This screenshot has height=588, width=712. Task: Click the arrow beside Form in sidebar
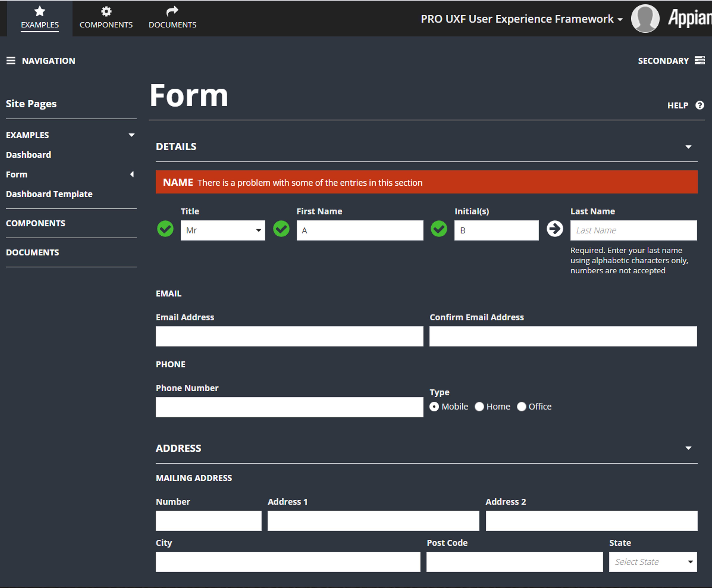point(132,174)
